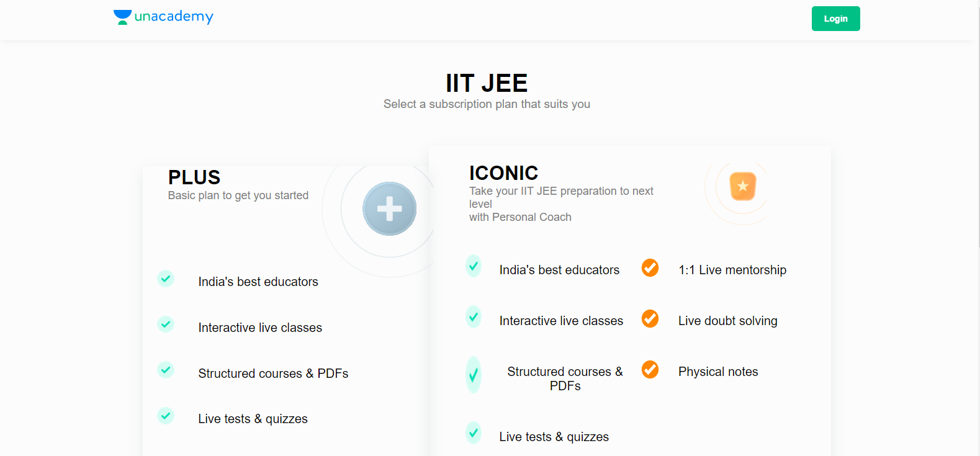This screenshot has width=980, height=456.
Task: Click the checkmark beside Live tests & quizzes (ICONIC)
Action: (474, 432)
